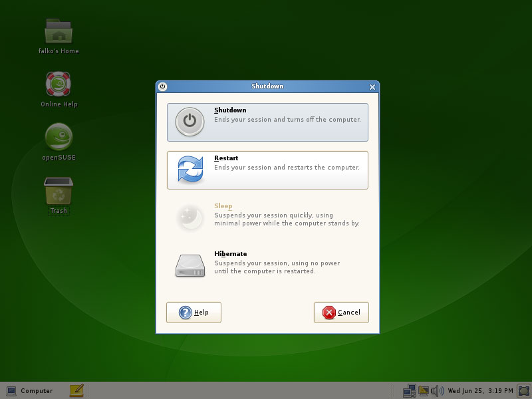Open Help in the Shutdown dialog
The height and width of the screenshot is (399, 532).
194,313
